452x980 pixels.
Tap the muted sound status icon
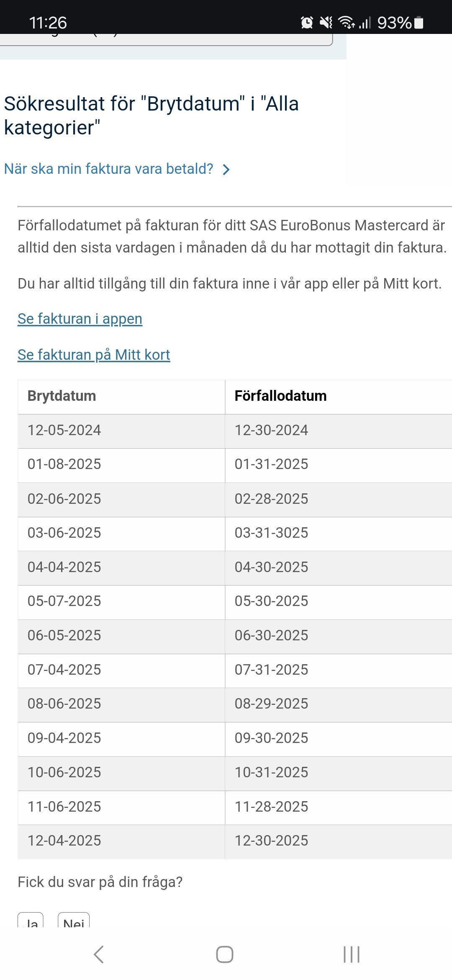326,22
